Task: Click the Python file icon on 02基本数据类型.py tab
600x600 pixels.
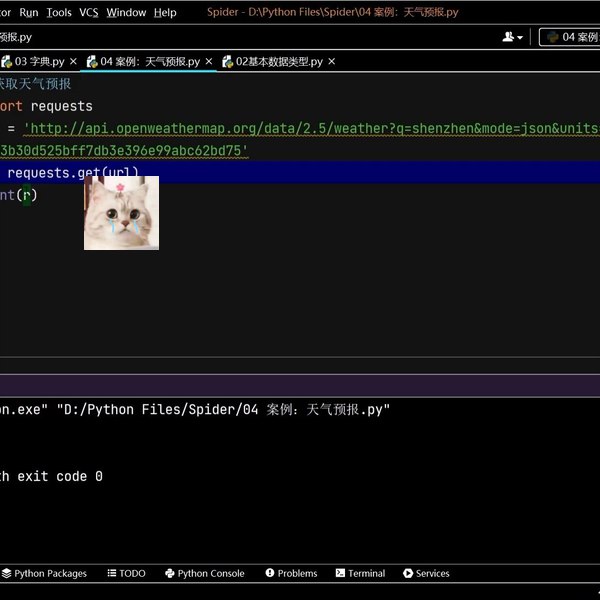Action: pyautogui.click(x=228, y=62)
